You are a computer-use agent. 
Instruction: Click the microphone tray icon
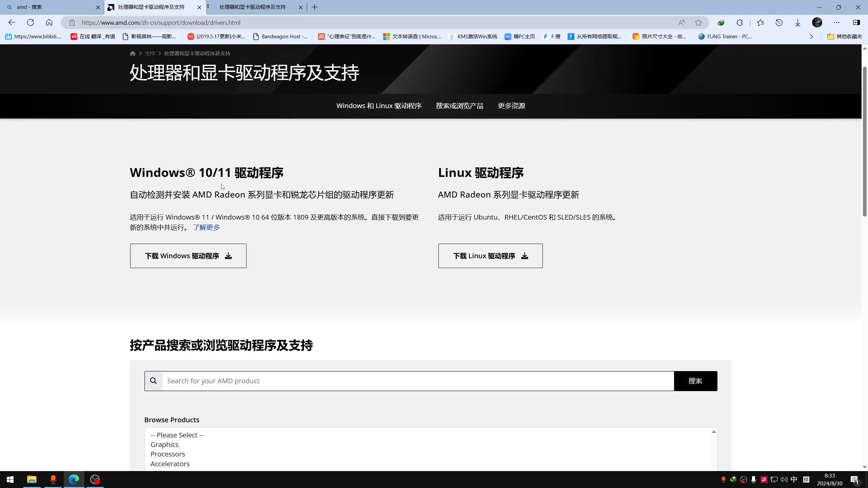coord(753,480)
